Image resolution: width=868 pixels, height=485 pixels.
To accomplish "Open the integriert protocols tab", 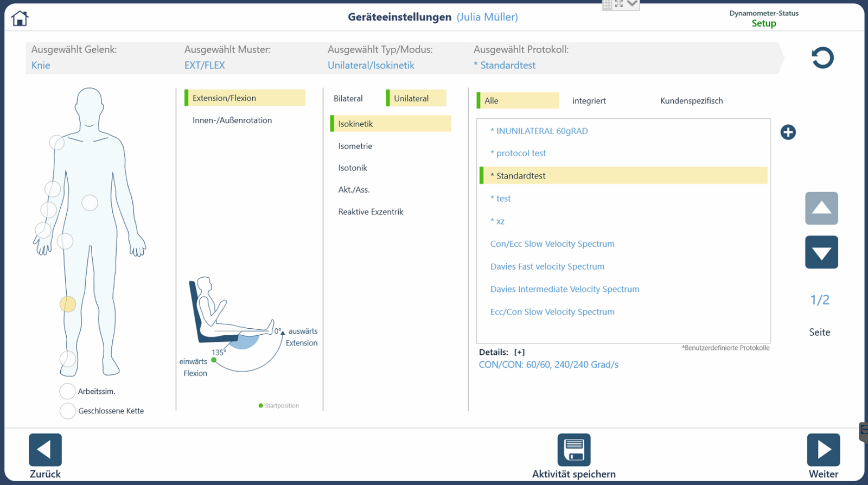I will tap(589, 101).
